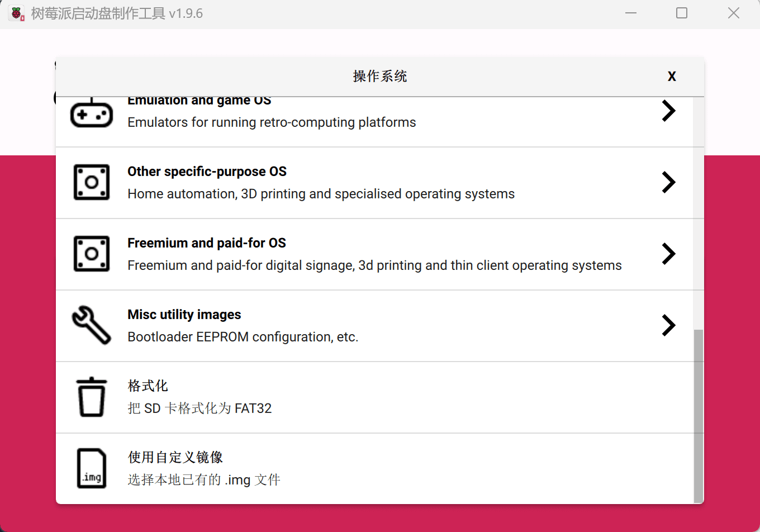The width and height of the screenshot is (760, 532).
Task: Click the gamepad icon for Emulation OS
Action: pyautogui.click(x=91, y=113)
